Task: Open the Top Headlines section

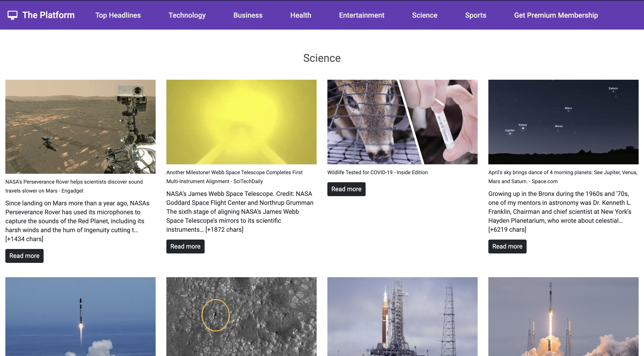Action: pyautogui.click(x=118, y=15)
